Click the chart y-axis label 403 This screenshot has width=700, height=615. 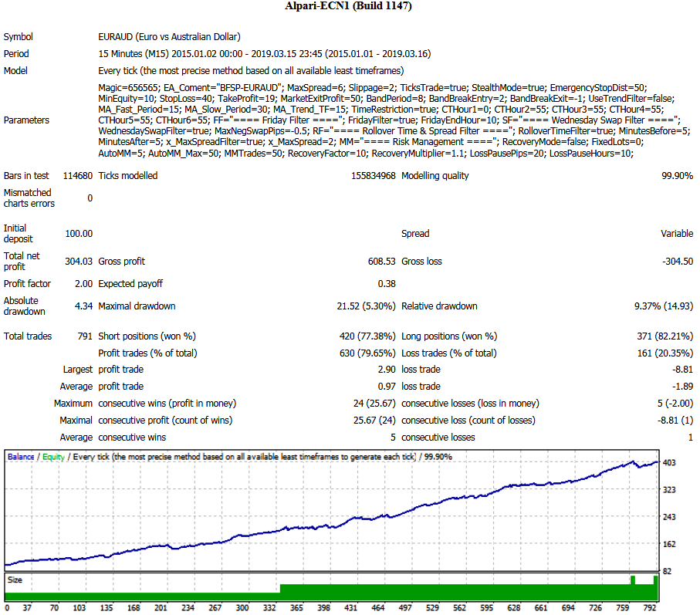pos(669,462)
